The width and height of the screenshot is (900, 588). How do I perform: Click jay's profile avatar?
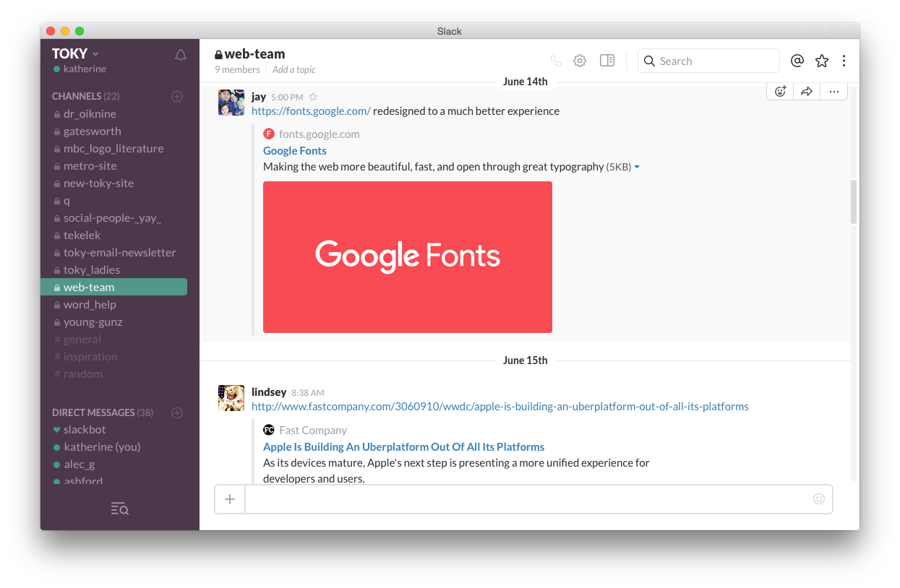tap(231, 103)
